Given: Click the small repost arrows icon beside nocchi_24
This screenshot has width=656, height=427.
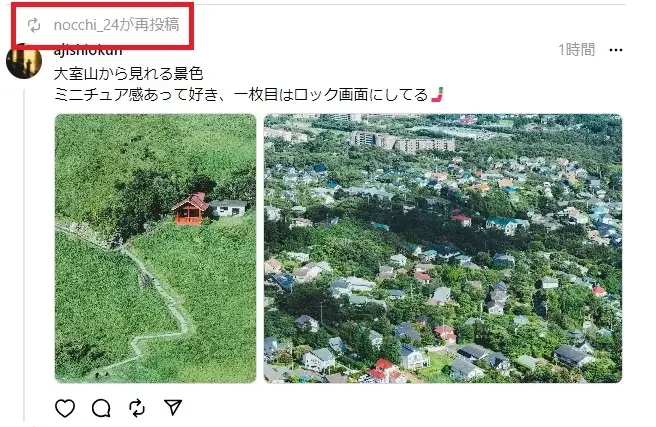Looking at the screenshot, I should click(x=34, y=25).
